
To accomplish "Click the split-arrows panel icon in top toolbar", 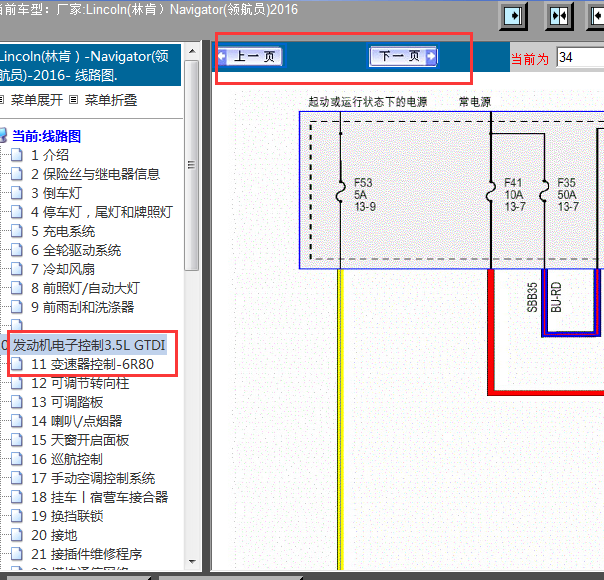I will coord(559,16).
